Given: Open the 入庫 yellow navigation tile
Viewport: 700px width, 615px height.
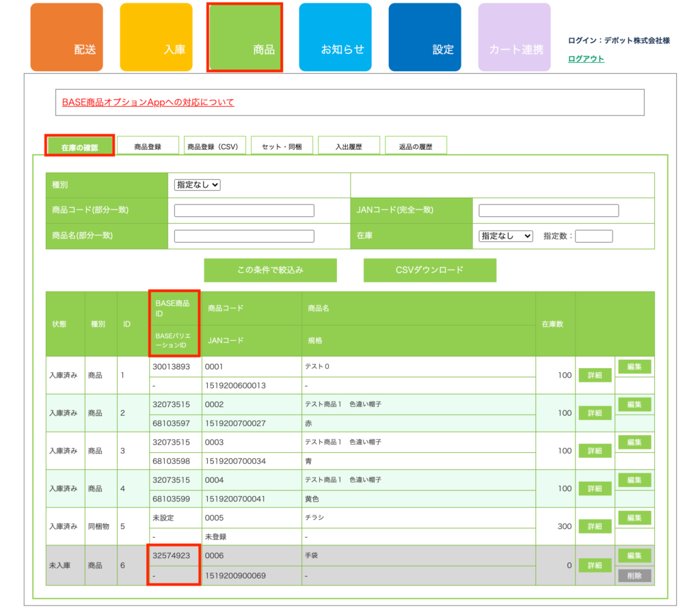Looking at the screenshot, I should pos(156,38).
